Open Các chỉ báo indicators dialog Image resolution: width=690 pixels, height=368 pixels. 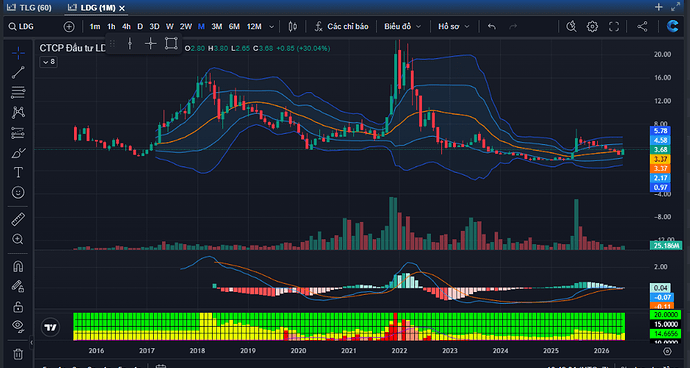click(341, 26)
